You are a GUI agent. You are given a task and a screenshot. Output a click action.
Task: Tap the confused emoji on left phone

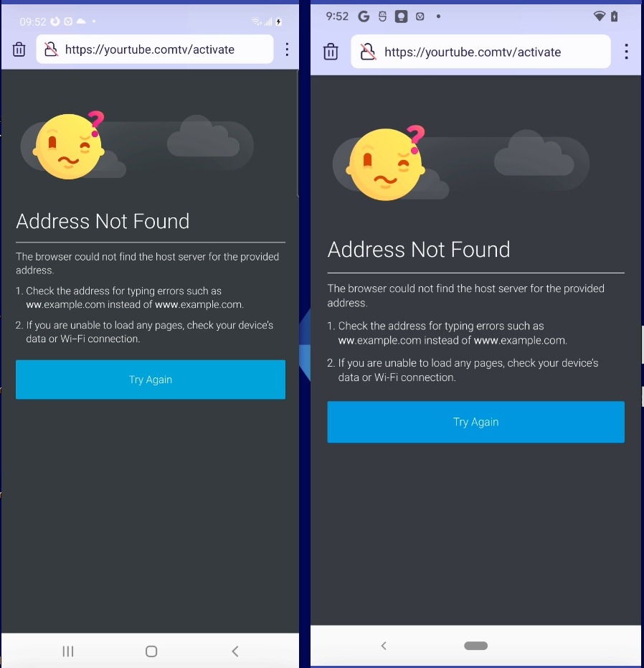coord(69,146)
